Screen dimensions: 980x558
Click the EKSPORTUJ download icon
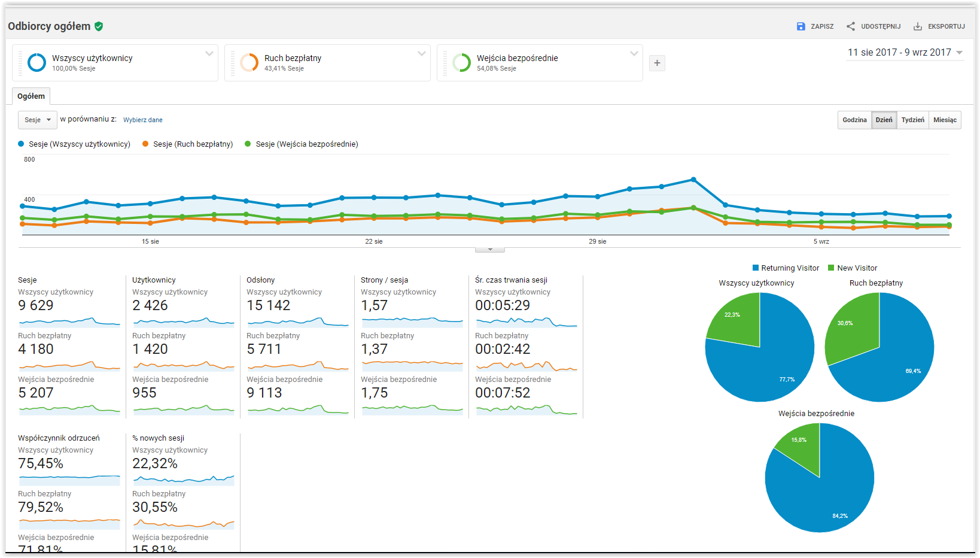coord(917,26)
